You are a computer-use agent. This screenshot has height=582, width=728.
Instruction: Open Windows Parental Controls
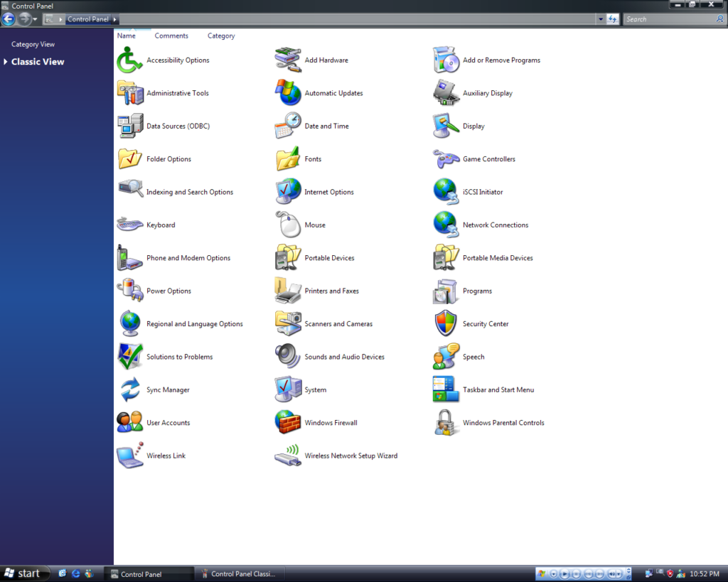488,422
